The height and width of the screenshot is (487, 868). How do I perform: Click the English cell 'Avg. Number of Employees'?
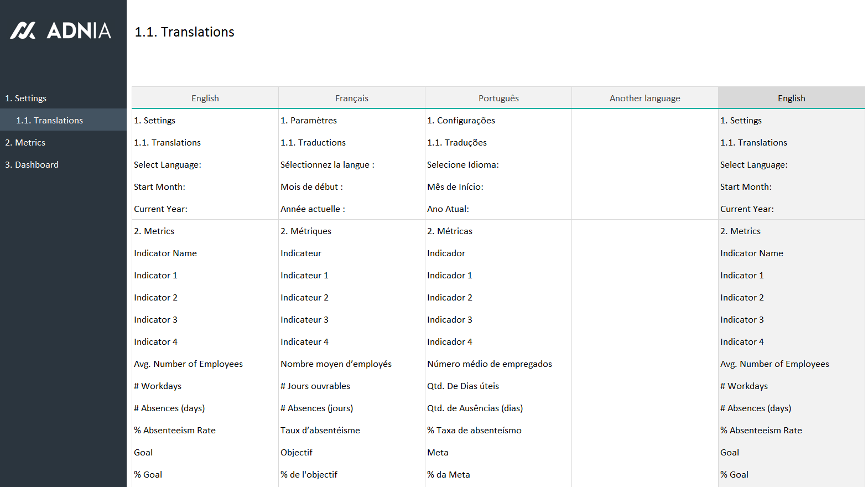188,364
